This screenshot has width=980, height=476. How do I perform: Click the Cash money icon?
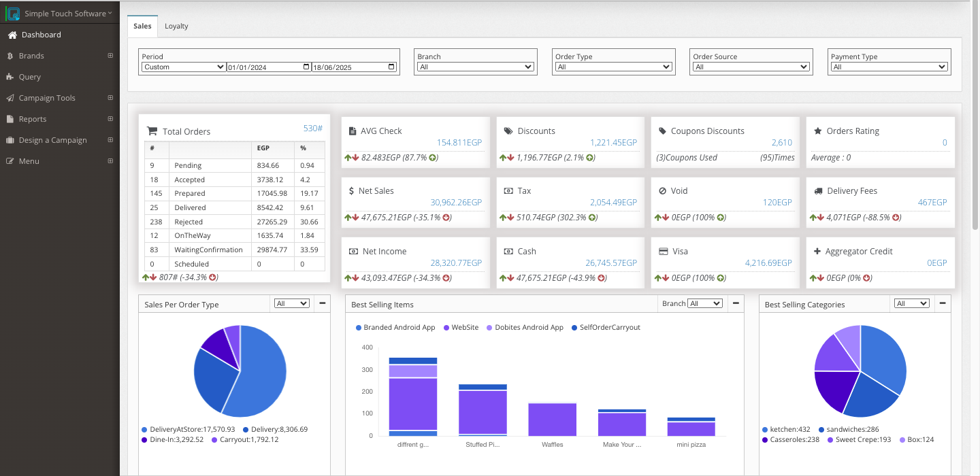tap(508, 251)
